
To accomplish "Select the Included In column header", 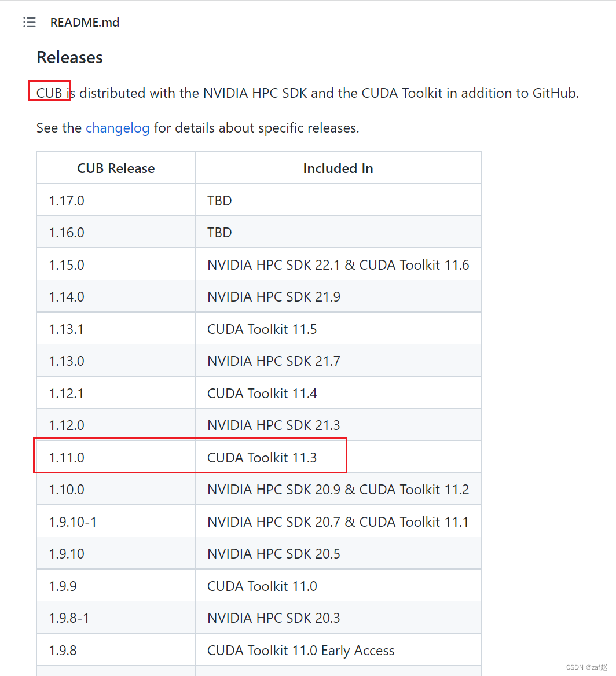I will (338, 168).
